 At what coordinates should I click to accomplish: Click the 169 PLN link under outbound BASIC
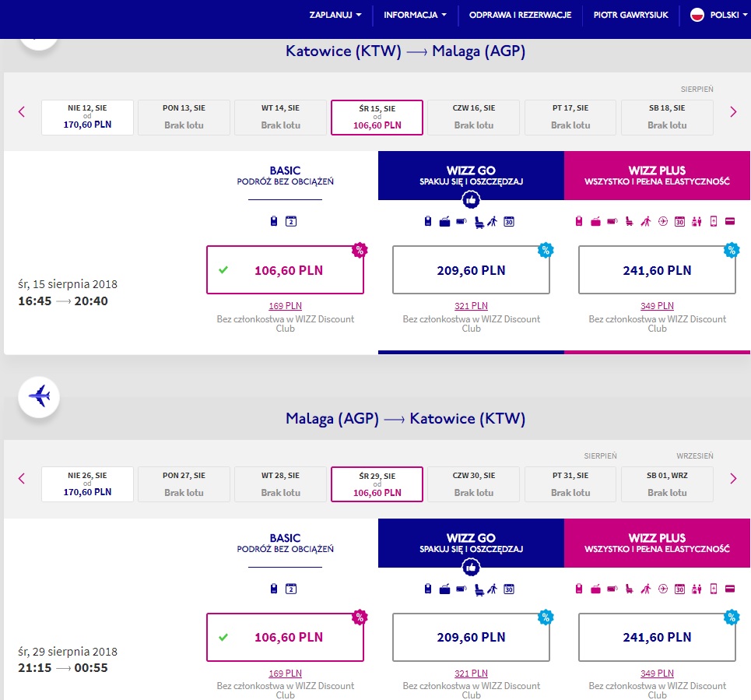[x=285, y=306]
